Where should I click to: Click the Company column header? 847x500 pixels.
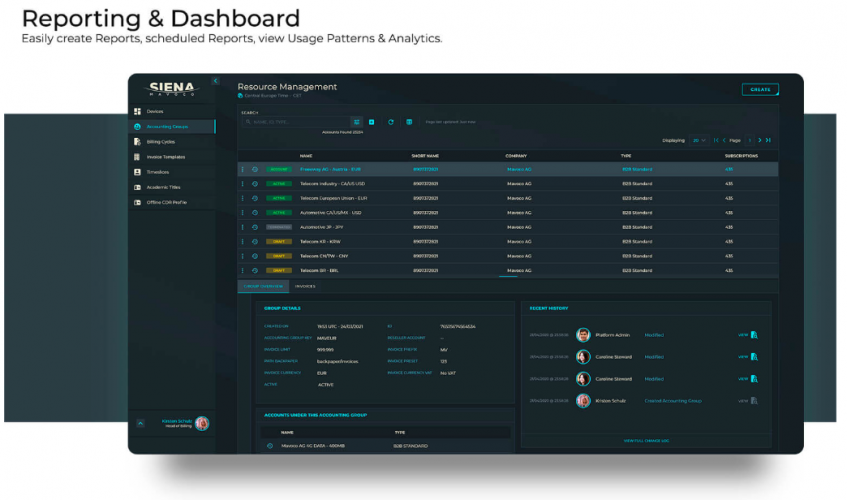[x=516, y=156]
